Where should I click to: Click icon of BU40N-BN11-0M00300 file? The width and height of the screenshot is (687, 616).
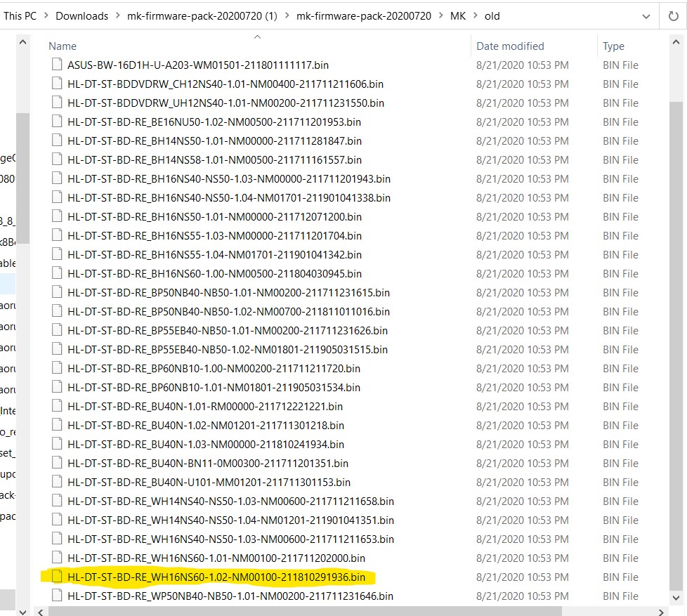click(x=56, y=462)
